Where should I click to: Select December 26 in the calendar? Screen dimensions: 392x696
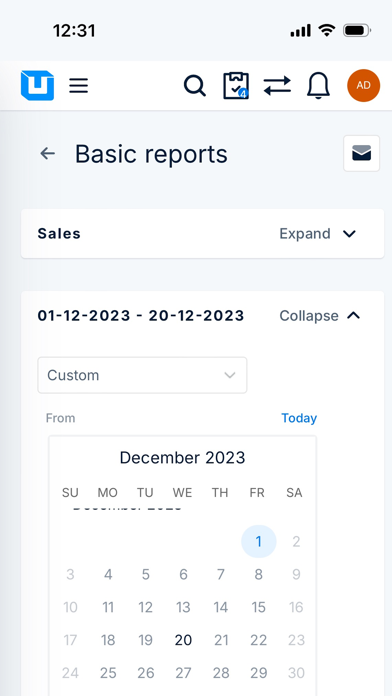(146, 673)
